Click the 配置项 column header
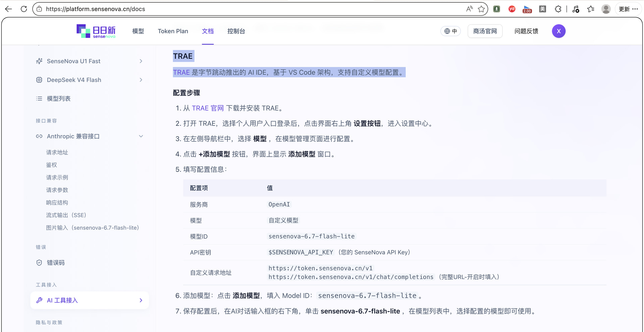The height and width of the screenshot is (332, 644). pyautogui.click(x=199, y=188)
